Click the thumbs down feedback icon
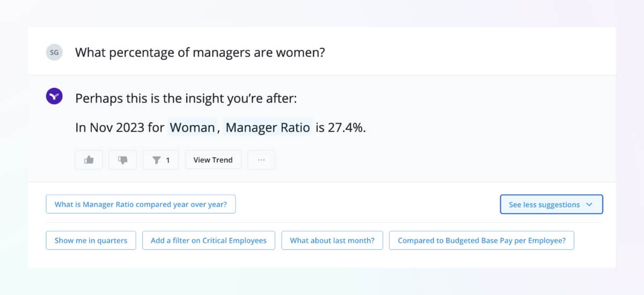 click(x=123, y=160)
